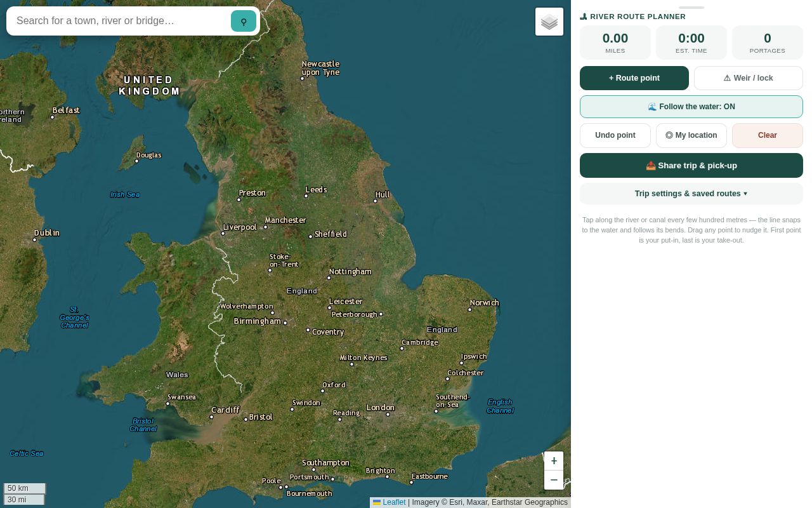The width and height of the screenshot is (812, 508).
Task: Center map on My location
Action: [691, 135]
